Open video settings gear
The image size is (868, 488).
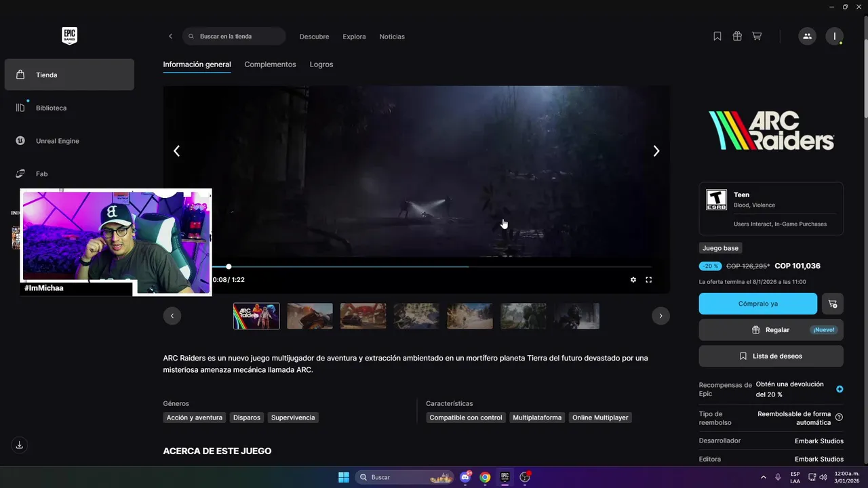(633, 279)
